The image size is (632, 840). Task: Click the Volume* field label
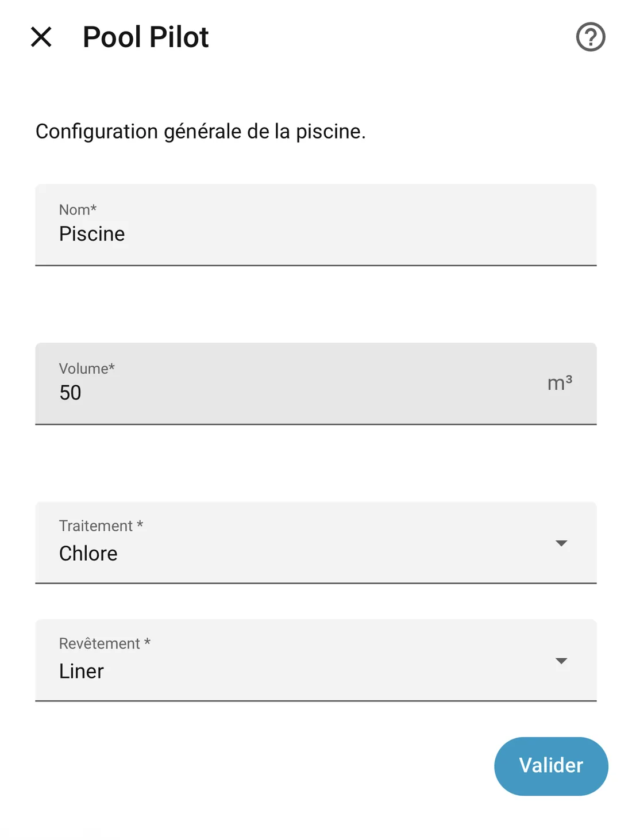(x=87, y=368)
